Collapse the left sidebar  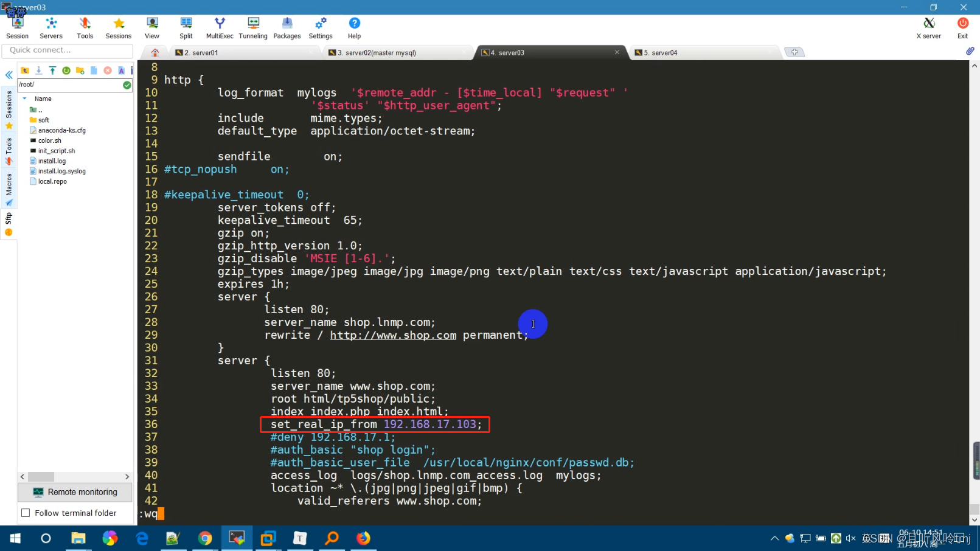pos(9,75)
